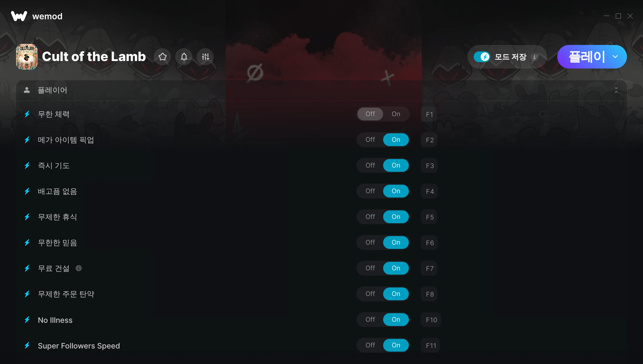Click the info icon beside 무료 건설
The image size is (643, 364).
pyautogui.click(x=78, y=268)
